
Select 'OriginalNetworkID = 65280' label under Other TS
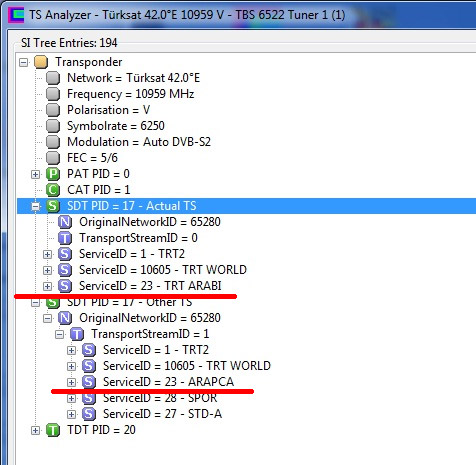coord(150,318)
